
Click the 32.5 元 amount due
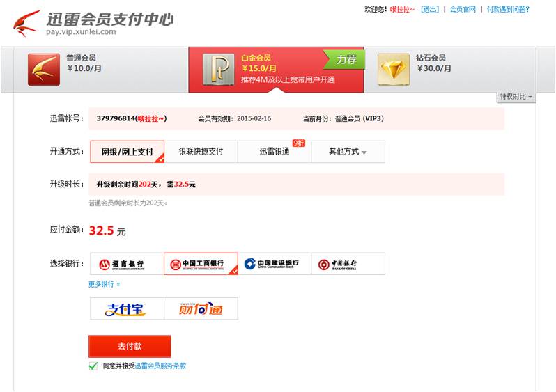107,230
